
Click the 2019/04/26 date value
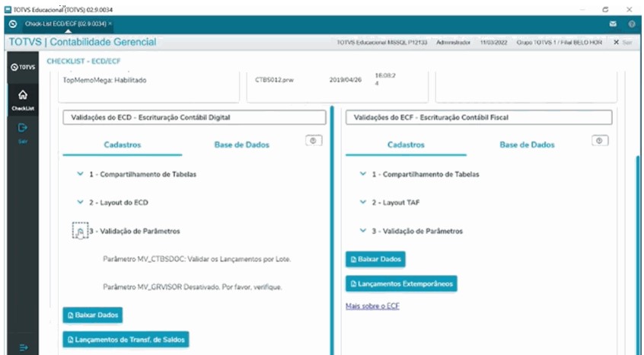click(346, 80)
